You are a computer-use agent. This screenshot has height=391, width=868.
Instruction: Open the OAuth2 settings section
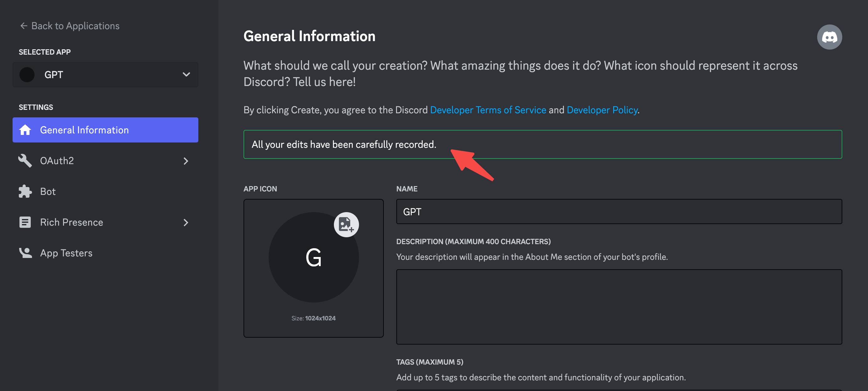click(105, 161)
